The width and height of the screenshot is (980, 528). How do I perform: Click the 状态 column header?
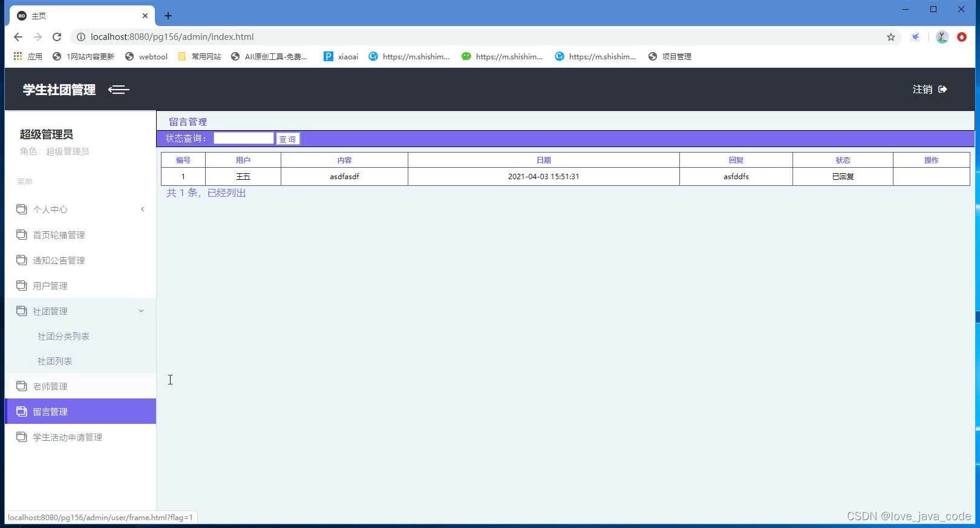click(x=843, y=160)
